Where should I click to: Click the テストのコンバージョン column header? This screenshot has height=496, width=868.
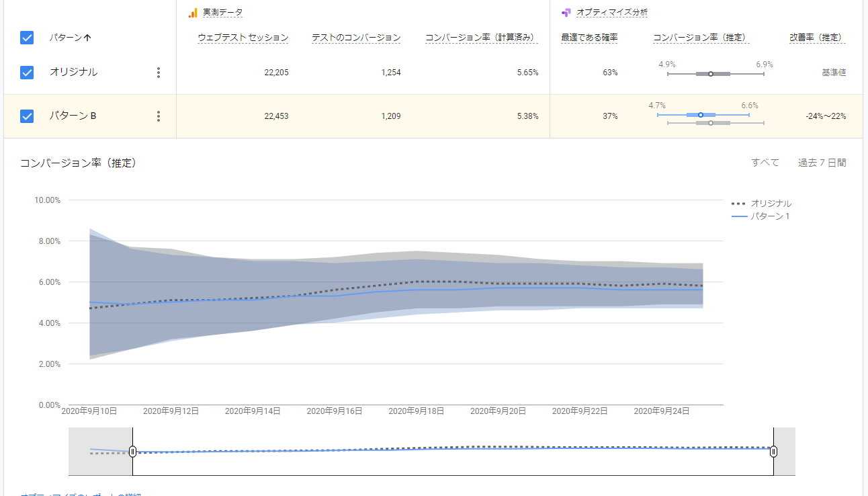[x=356, y=38]
